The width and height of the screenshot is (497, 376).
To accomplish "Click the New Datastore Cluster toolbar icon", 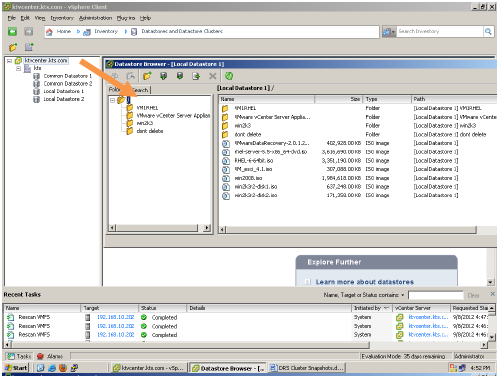I will 29,47.
